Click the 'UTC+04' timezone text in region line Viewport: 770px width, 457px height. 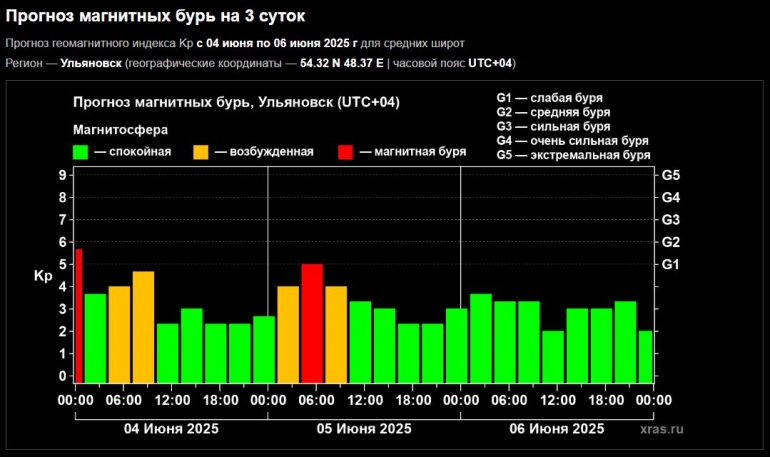click(x=490, y=63)
